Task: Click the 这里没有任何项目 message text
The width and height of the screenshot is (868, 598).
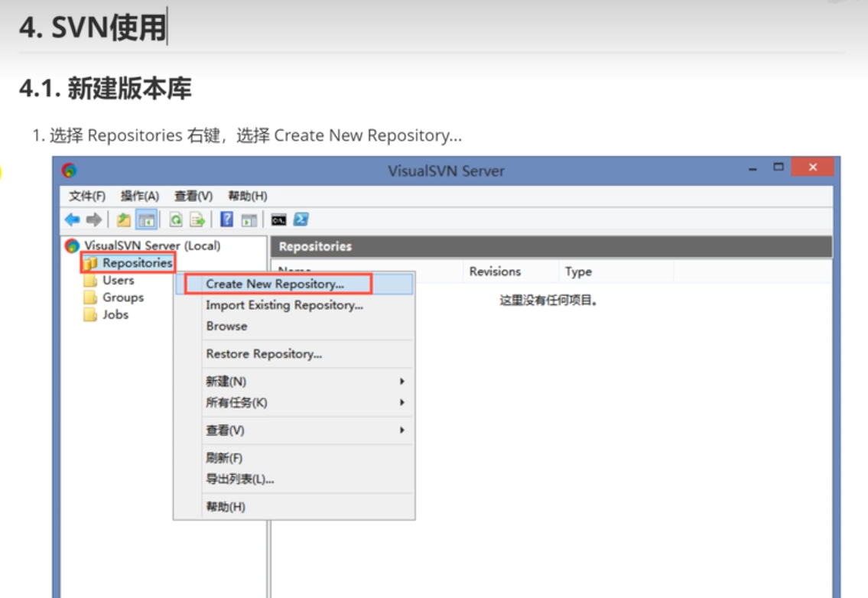Action: [548, 301]
